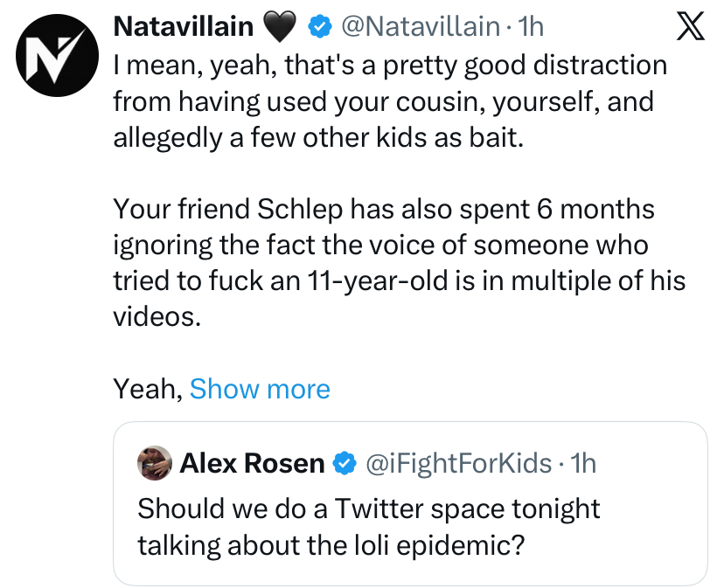
Task: Click the quoted text line 'talking about the loli epidemic?'
Action: (x=331, y=545)
